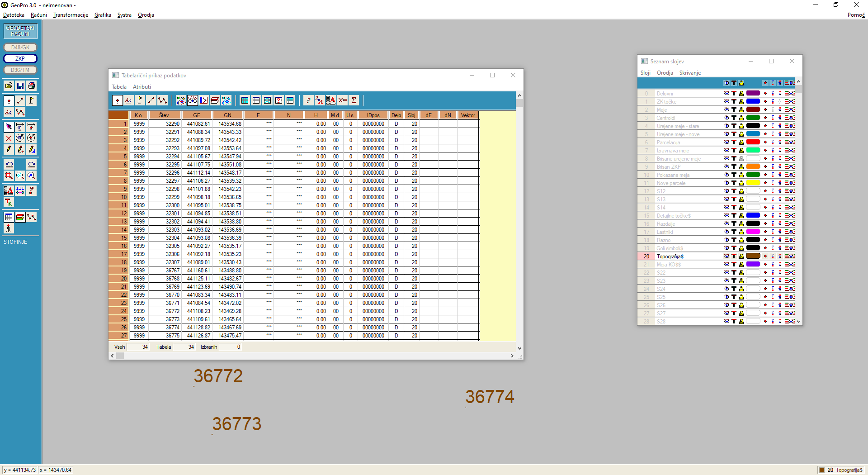Click the printer icon in left sidebar
The image size is (868, 475).
31,86
